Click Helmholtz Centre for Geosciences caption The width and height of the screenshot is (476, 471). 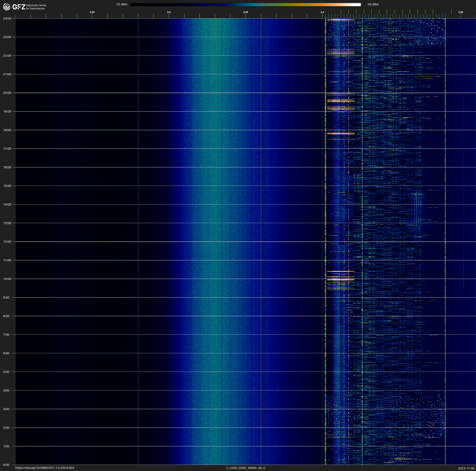click(x=36, y=7)
